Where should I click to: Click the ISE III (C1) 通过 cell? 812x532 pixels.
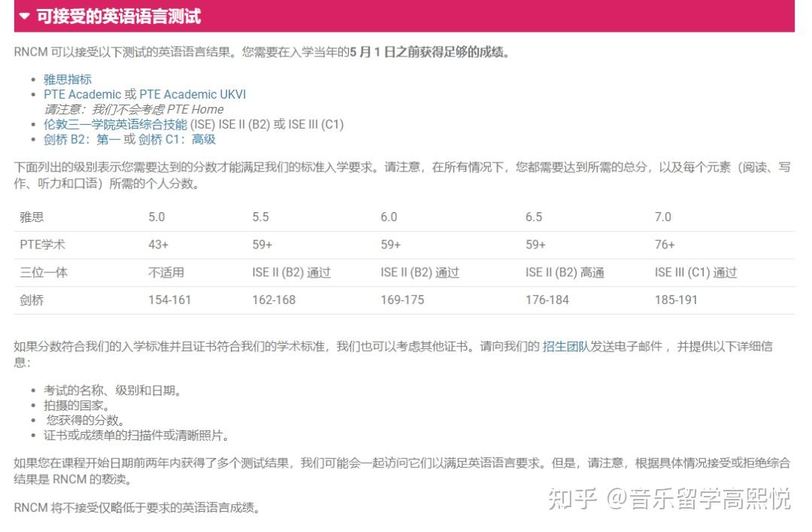pyautogui.click(x=695, y=272)
